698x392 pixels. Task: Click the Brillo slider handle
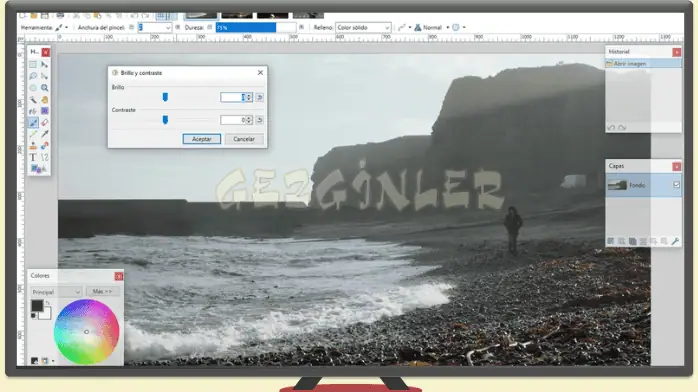coord(165,97)
